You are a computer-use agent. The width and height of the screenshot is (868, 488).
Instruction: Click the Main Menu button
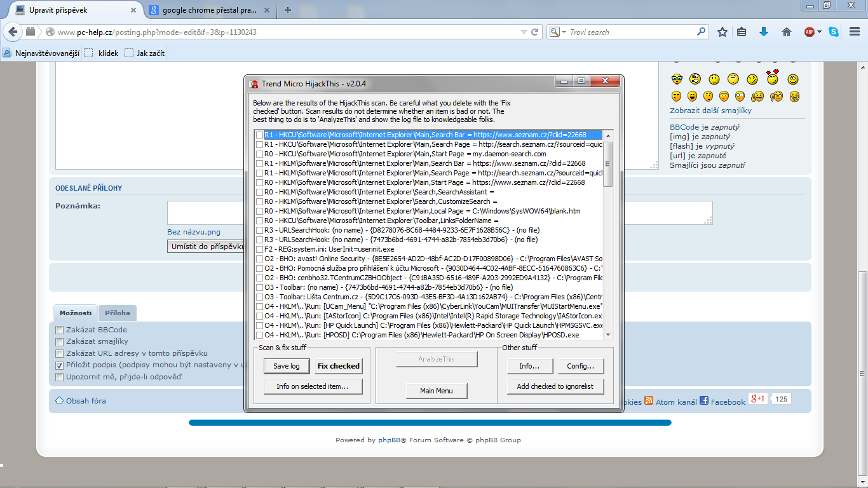[x=437, y=391]
